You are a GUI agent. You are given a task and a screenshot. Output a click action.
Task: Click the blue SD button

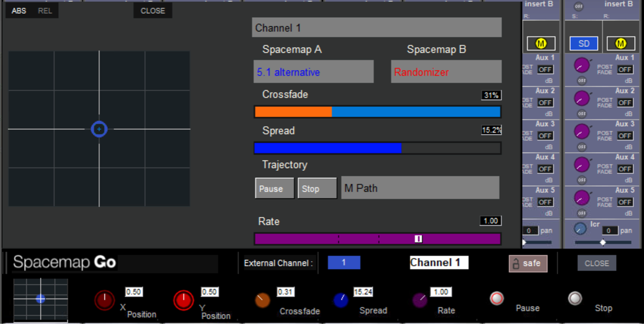coord(584,44)
